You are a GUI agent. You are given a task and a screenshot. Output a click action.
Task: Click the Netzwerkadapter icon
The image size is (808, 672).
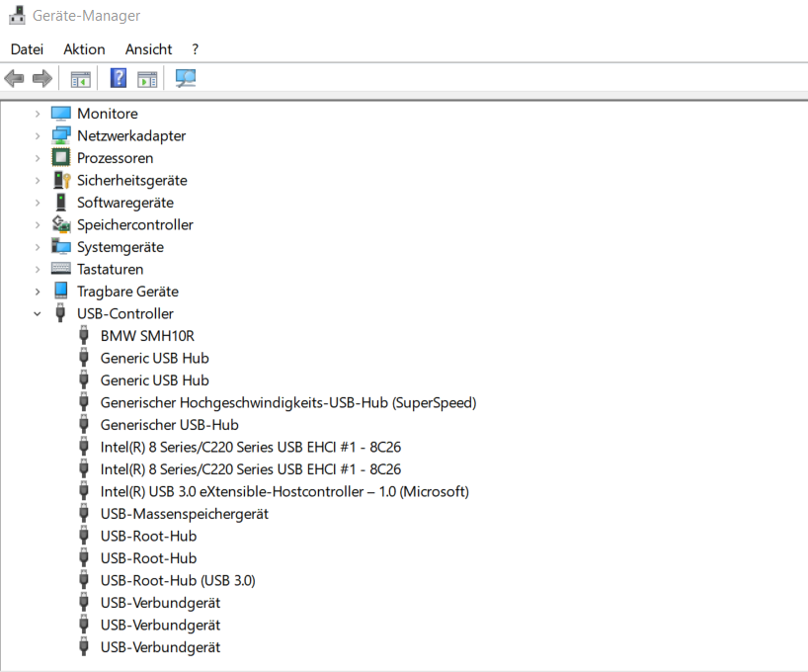click(x=61, y=135)
